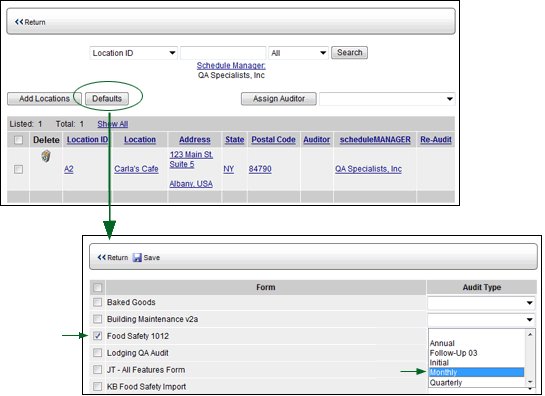The width and height of the screenshot is (545, 396).
Task: Check the Baked Goods form checkbox
Action: click(x=98, y=302)
